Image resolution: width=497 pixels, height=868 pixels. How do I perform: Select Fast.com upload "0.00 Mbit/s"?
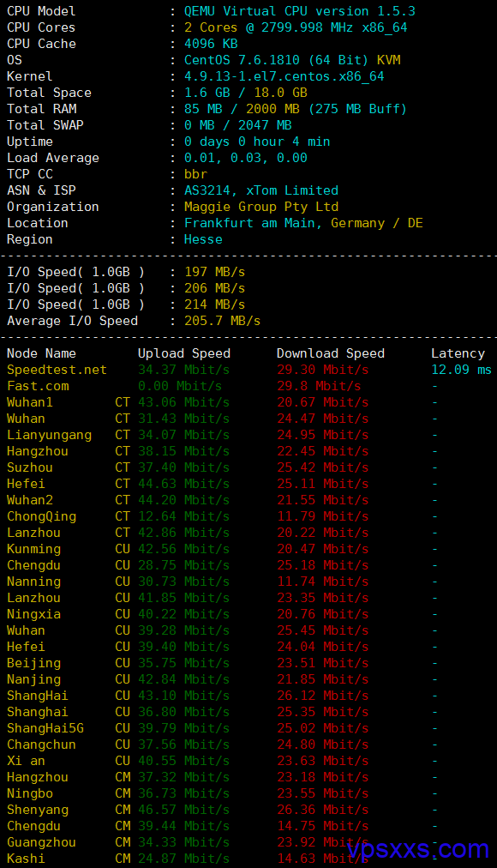pos(180,386)
